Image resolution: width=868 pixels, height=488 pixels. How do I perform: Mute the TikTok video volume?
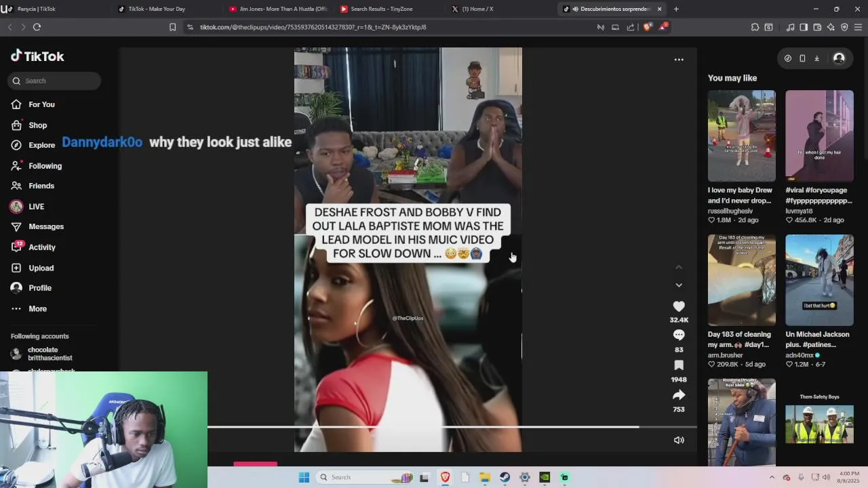click(679, 441)
